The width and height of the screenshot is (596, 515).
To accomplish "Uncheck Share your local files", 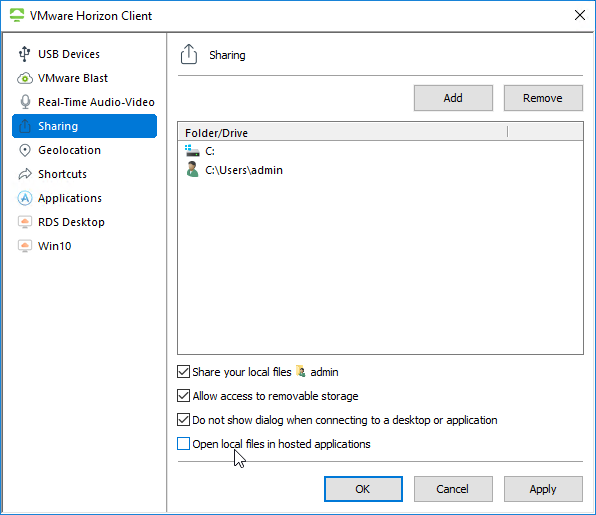I will click(x=184, y=371).
